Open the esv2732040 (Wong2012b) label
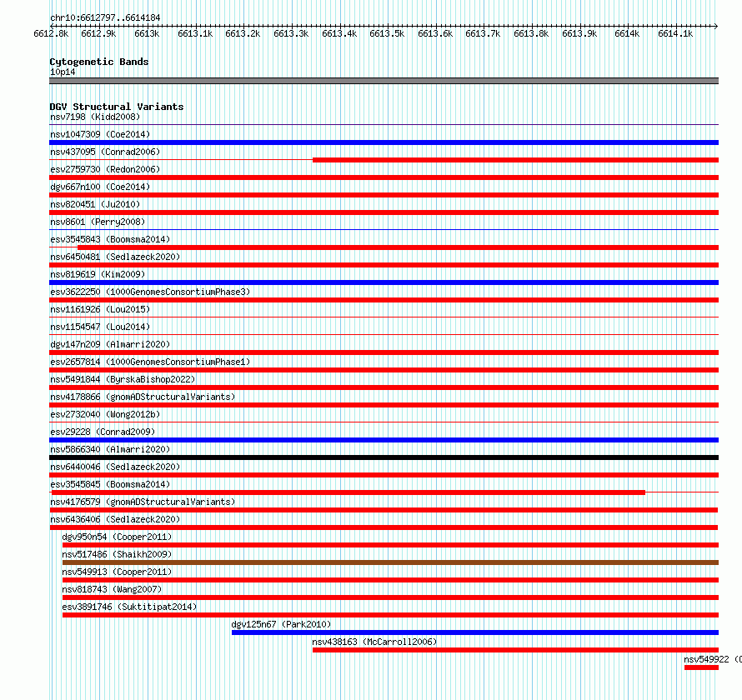The image size is (742, 700). (x=105, y=414)
